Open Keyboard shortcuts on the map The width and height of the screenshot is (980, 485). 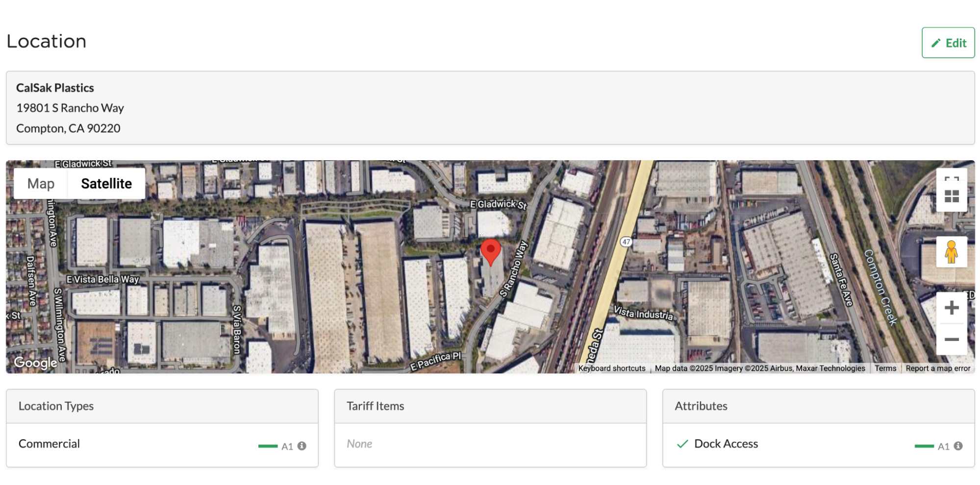611,368
